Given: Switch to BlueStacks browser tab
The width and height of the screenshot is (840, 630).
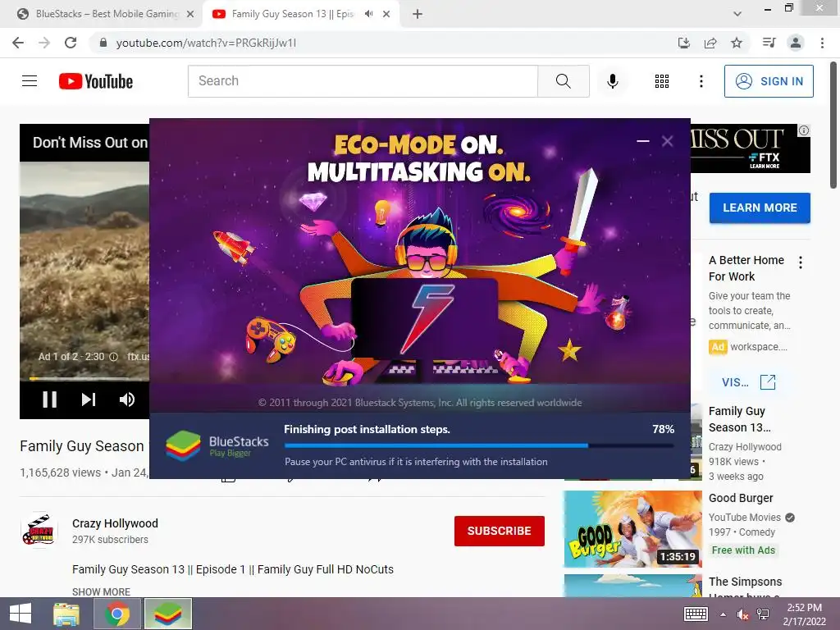Looking at the screenshot, I should pyautogui.click(x=106, y=14).
